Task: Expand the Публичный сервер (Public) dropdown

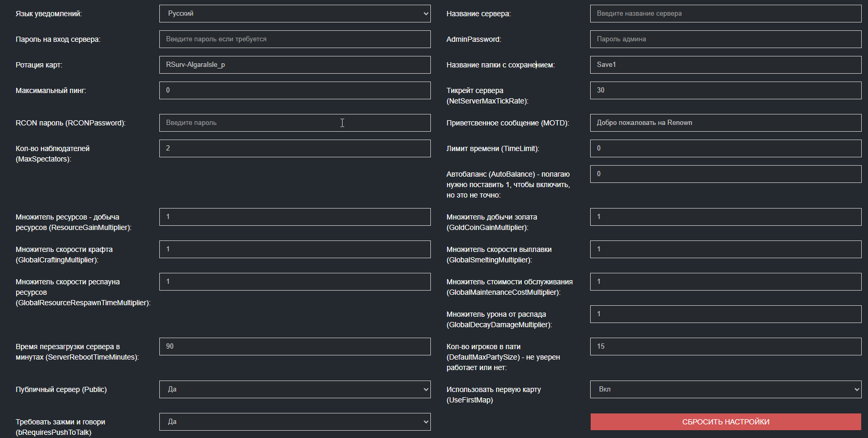Action: (295, 389)
